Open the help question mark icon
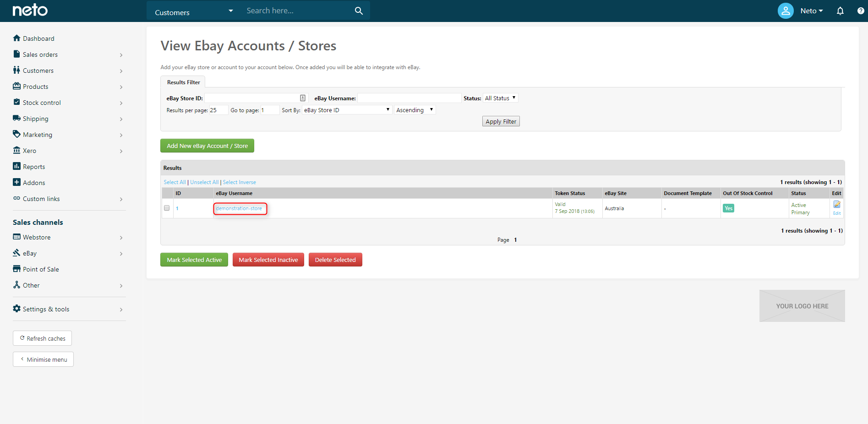 861,11
